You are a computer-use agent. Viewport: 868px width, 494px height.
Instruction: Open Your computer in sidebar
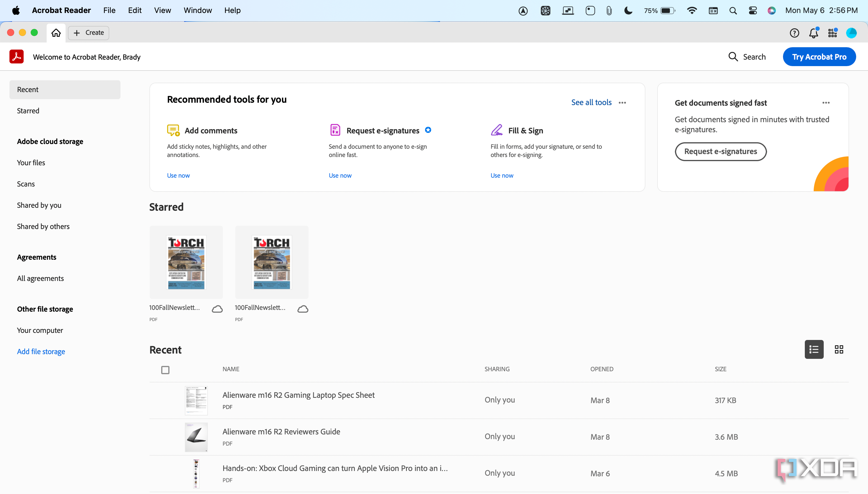[40, 330]
